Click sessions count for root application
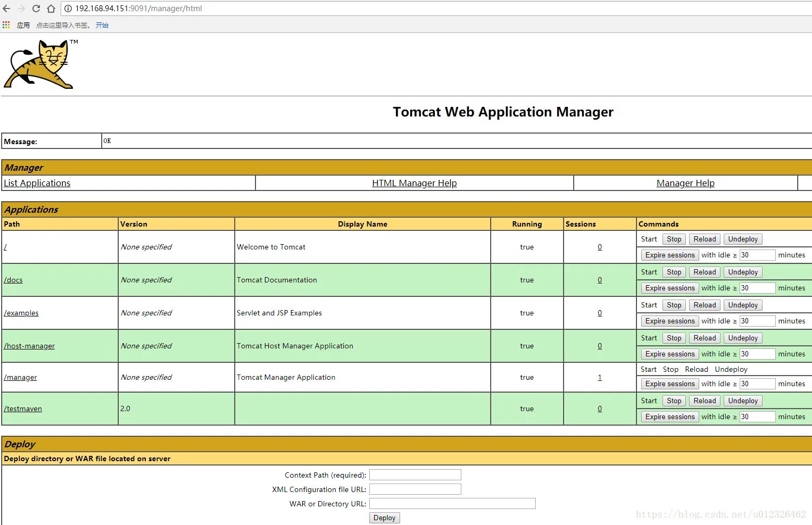 coord(600,247)
